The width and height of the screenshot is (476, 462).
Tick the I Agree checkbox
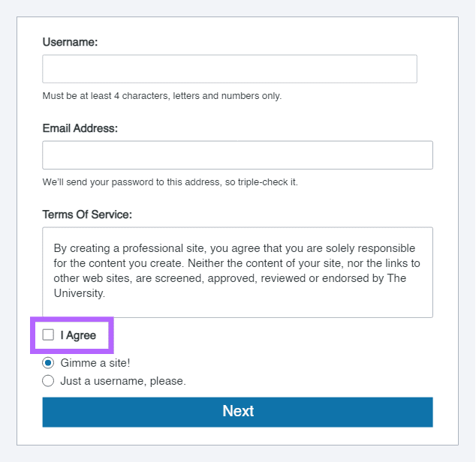[x=48, y=335]
